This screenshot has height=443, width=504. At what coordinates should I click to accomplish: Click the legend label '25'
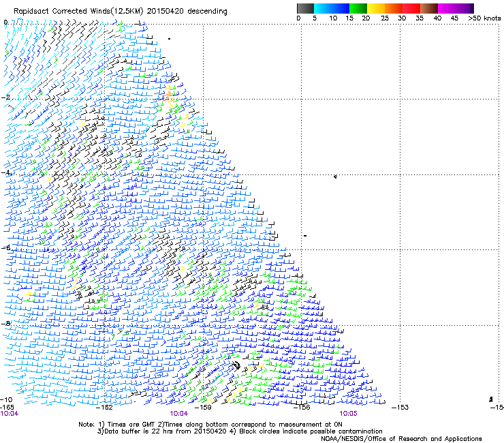pyautogui.click(x=385, y=18)
